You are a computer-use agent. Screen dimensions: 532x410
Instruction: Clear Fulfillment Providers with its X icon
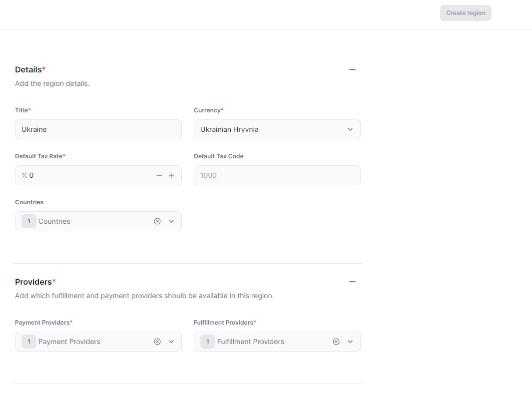coord(336,342)
